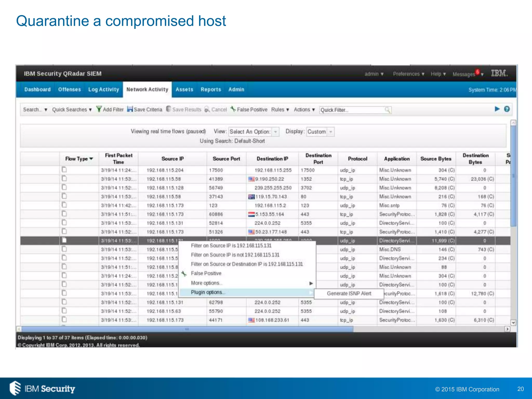
Task: Click the Cancel search icon
Action: [207, 109]
